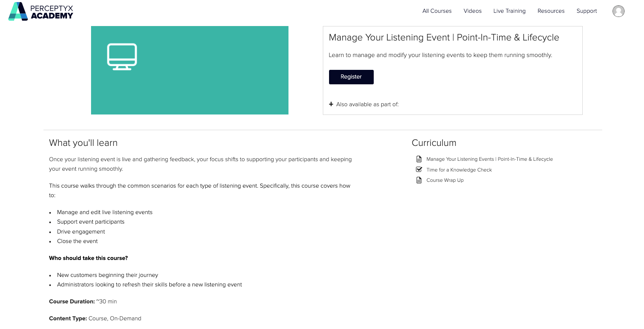The width and height of the screenshot is (644, 329).
Task: Click the Register button
Action: [351, 77]
